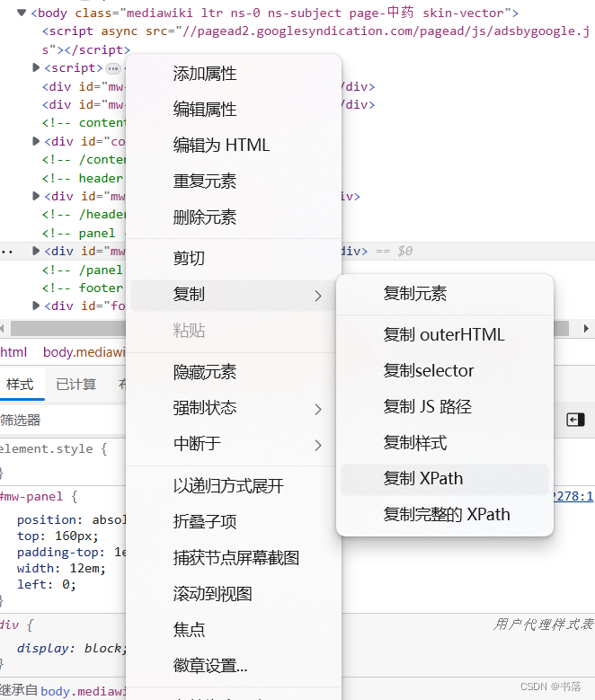Choose 折叠子项 menu entry
This screenshot has width=595, height=700.
click(x=234, y=522)
